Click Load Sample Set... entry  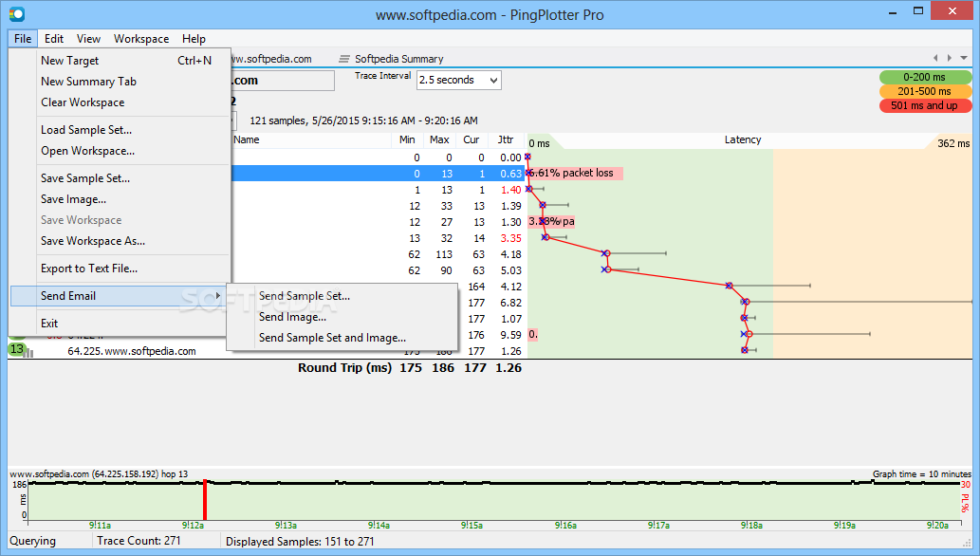(x=119, y=129)
